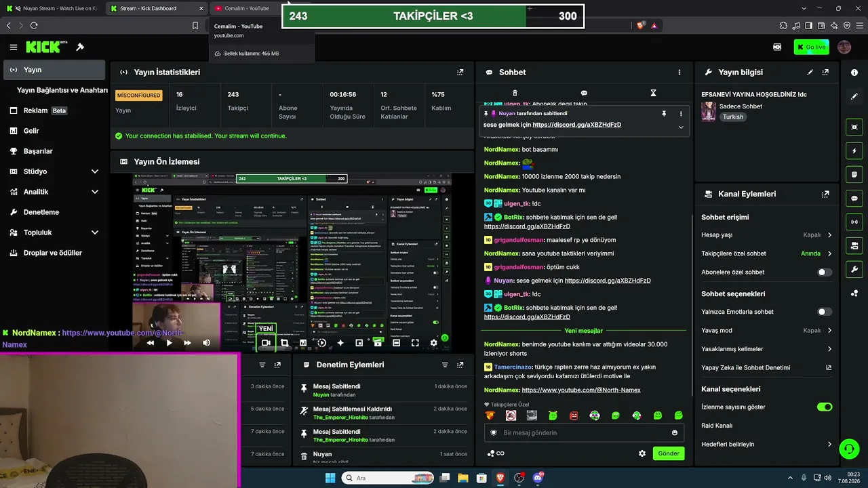Click the Bir mesaj gönderin input field
This screenshot has width=868, height=488.
pos(584,432)
